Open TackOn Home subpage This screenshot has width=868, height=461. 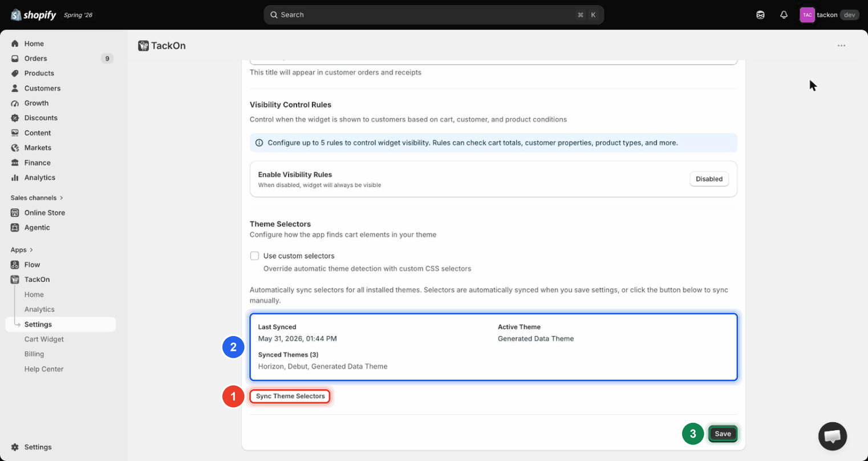pos(34,294)
